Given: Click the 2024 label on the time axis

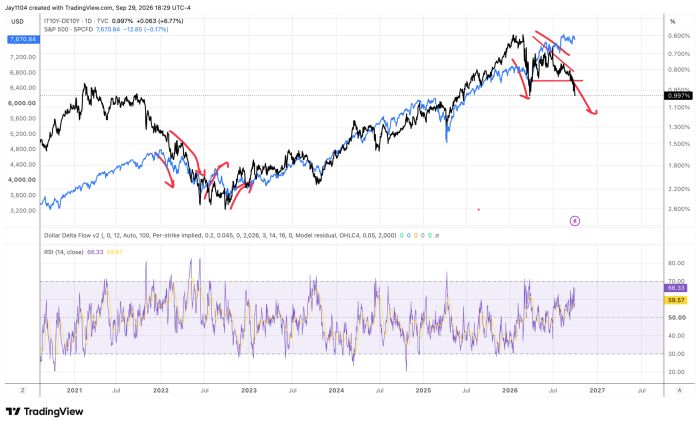Looking at the screenshot, I should coord(336,390).
